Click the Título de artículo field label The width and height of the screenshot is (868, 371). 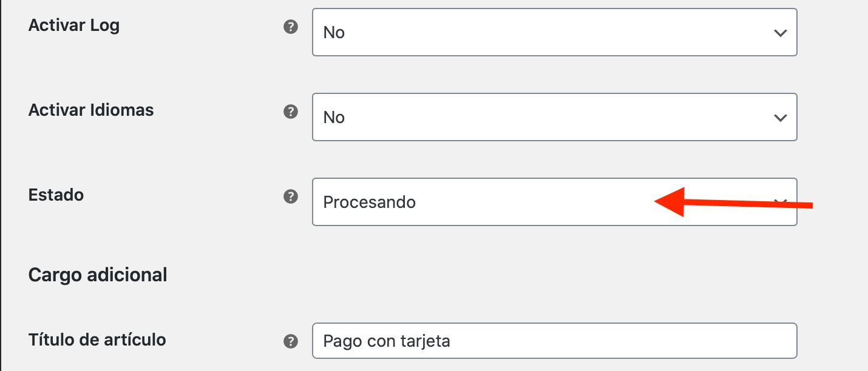[97, 339]
